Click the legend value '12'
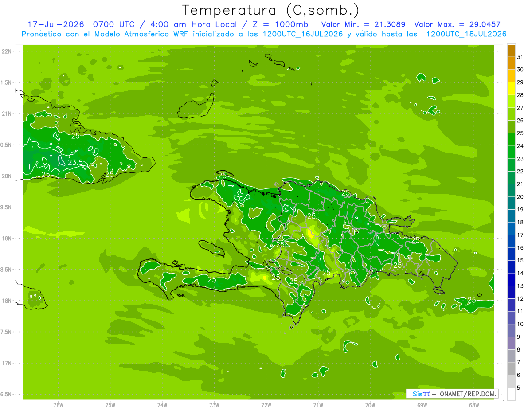The height and width of the screenshot is (411, 532). [520, 298]
